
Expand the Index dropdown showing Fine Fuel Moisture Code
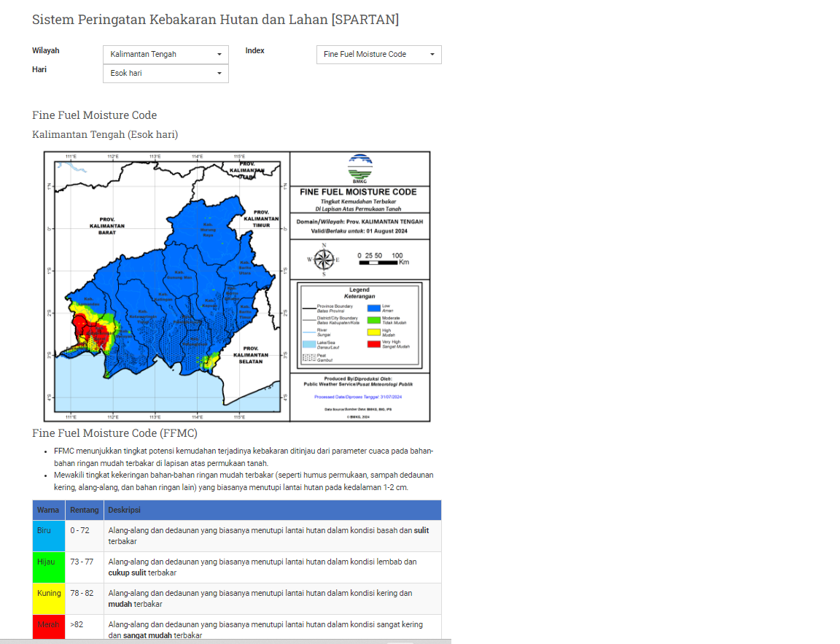click(378, 55)
